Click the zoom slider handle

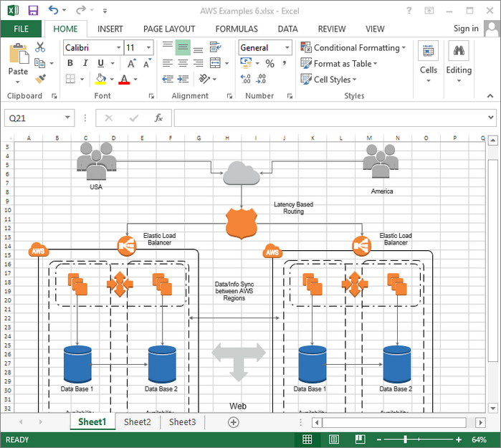pyautogui.click(x=406, y=439)
